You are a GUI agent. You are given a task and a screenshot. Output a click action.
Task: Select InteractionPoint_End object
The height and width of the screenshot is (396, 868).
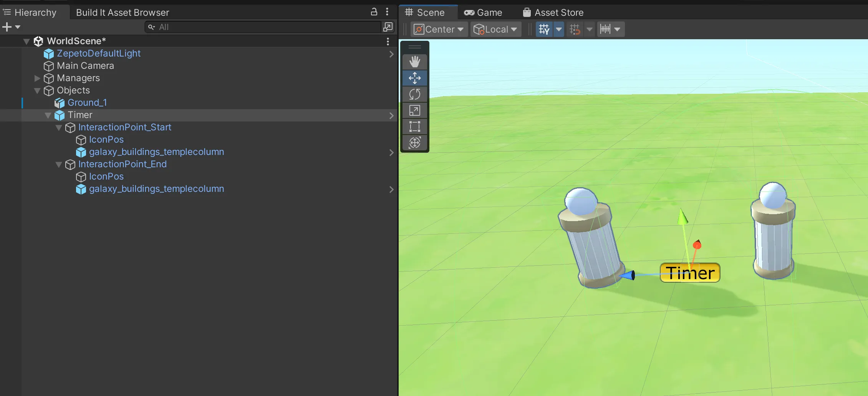[123, 164]
